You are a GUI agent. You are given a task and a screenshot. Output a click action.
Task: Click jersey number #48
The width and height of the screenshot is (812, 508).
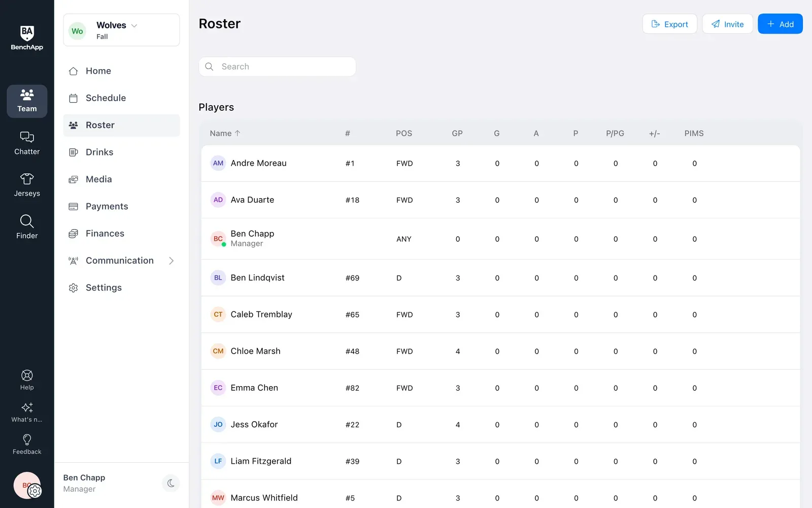pos(352,351)
